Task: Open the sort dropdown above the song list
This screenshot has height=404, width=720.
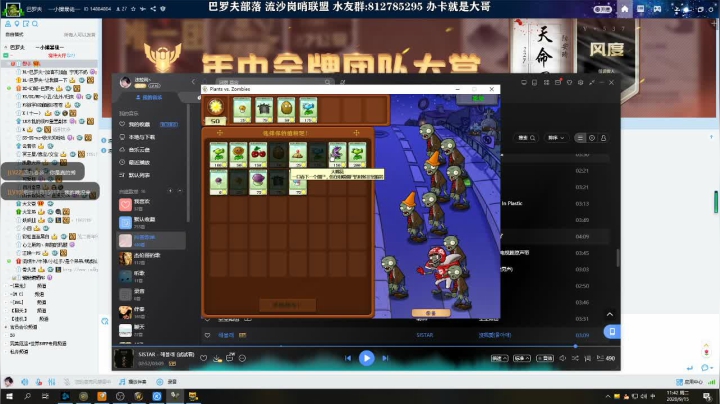Action: point(556,138)
